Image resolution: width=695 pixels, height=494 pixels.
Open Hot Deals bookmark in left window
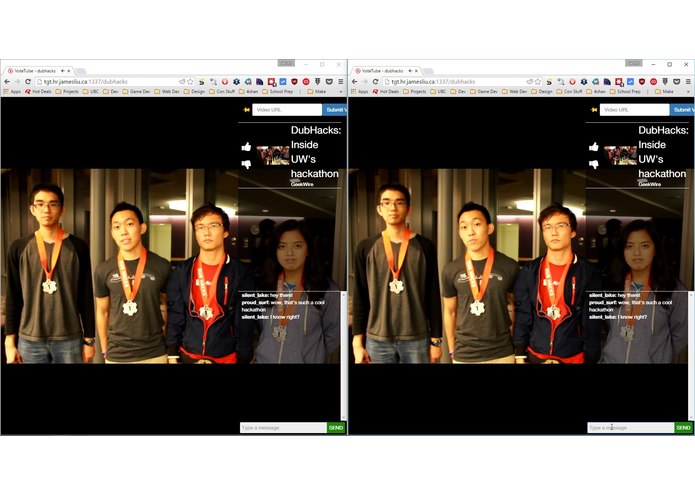point(38,91)
